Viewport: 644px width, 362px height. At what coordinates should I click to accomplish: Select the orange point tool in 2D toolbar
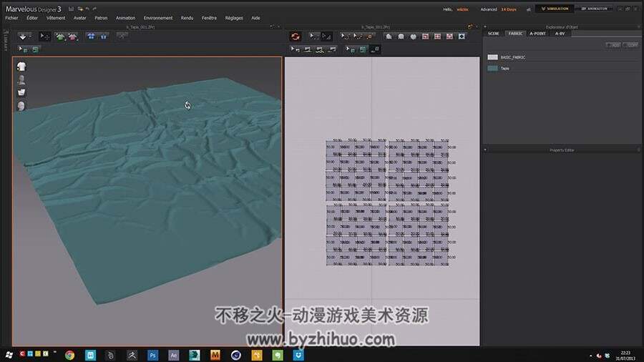(369, 36)
